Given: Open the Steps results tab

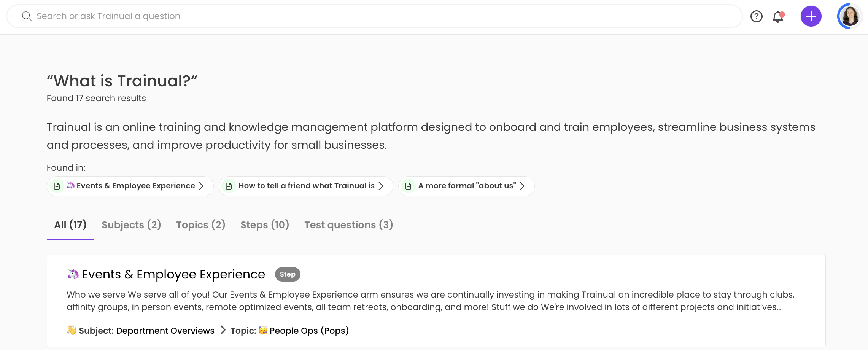Looking at the screenshot, I should pyautogui.click(x=265, y=225).
